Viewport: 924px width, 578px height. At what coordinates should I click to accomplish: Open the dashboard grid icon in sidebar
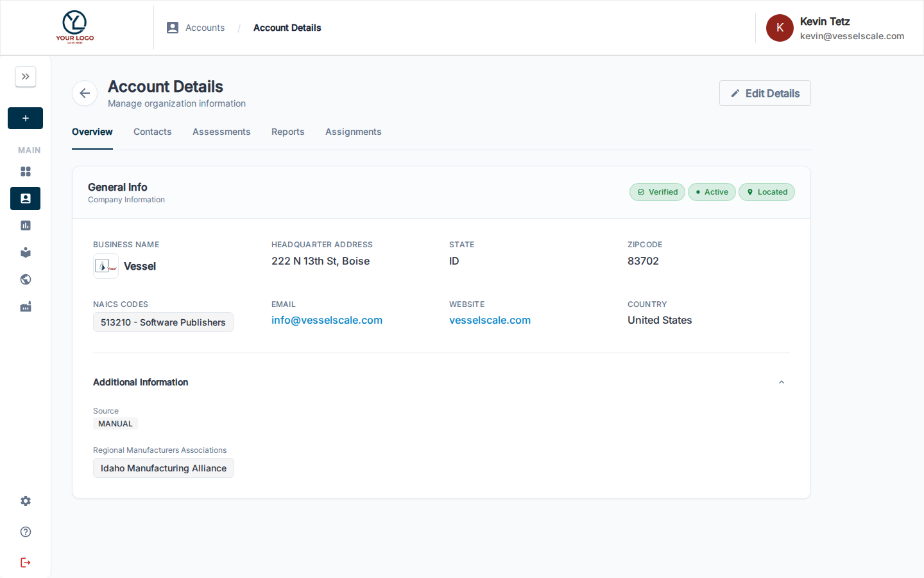(x=26, y=171)
